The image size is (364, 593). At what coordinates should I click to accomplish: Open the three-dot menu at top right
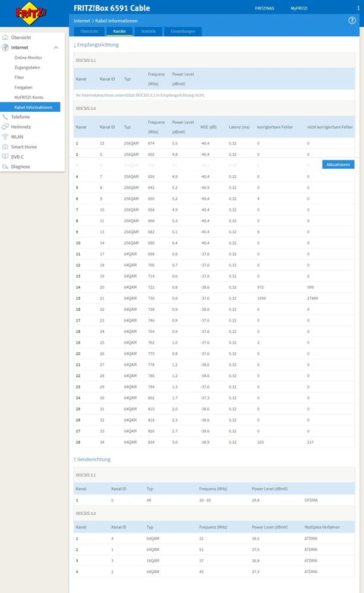tap(358, 8)
